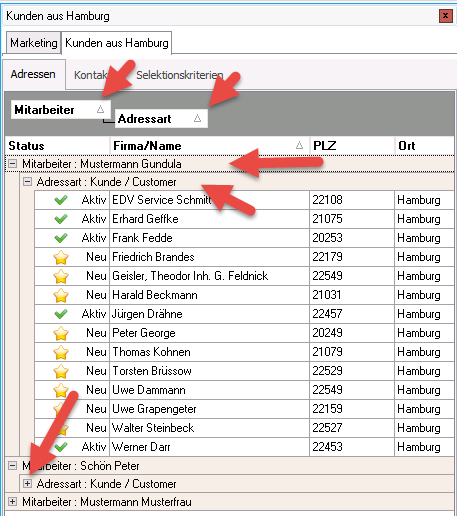Close the Kunden aus Hamburg window
The image size is (457, 516).
[445, 16]
